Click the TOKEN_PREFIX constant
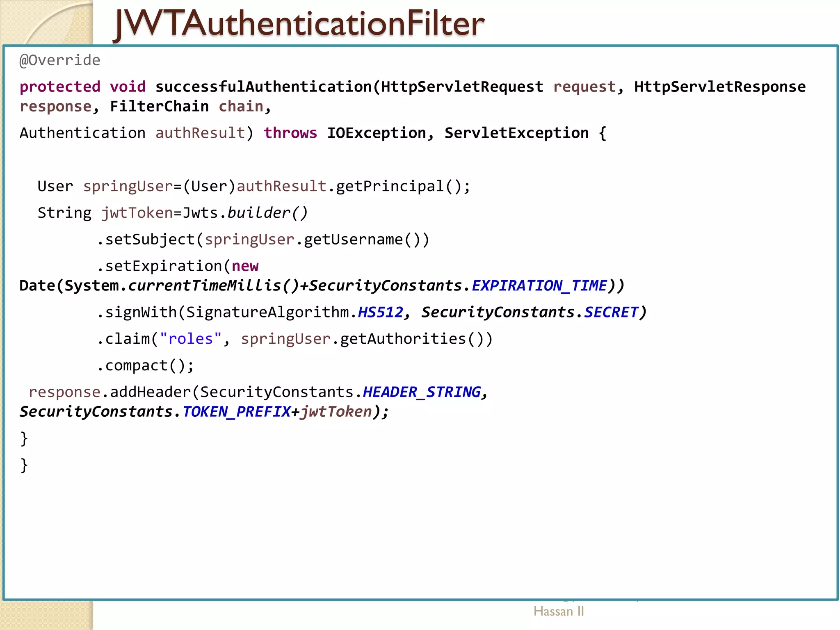Viewport: 840px width, 630px height. click(x=236, y=412)
